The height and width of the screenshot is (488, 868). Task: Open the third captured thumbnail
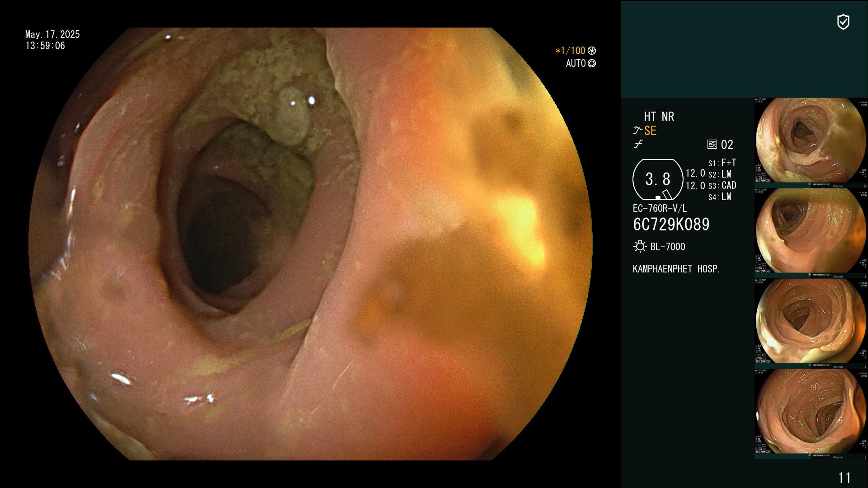[x=811, y=324]
